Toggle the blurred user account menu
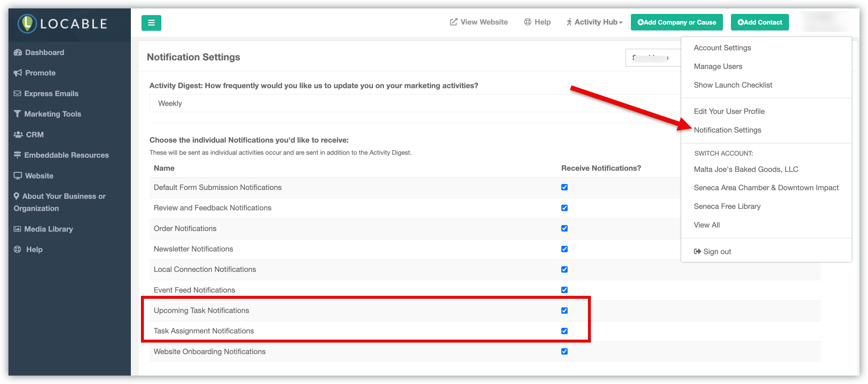 [x=824, y=22]
